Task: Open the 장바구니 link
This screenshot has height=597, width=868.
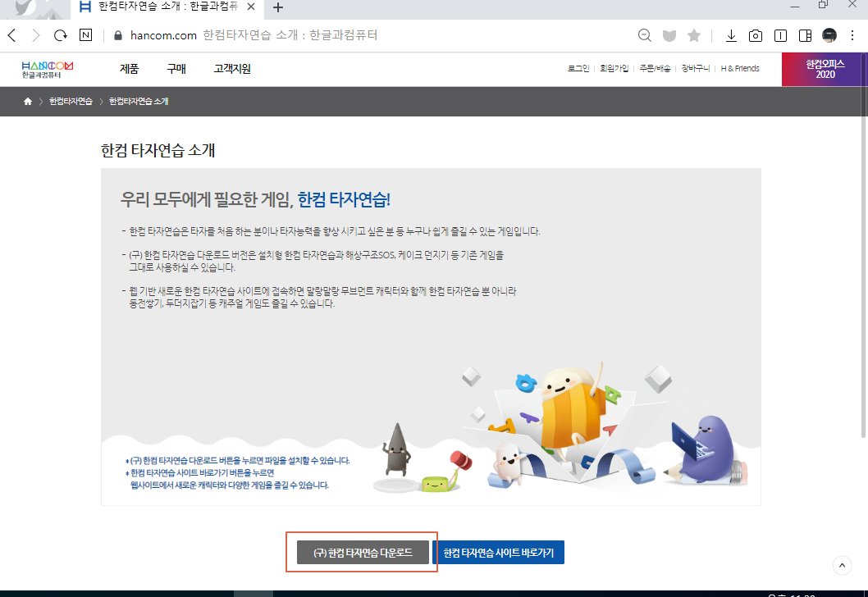Action: coord(695,69)
